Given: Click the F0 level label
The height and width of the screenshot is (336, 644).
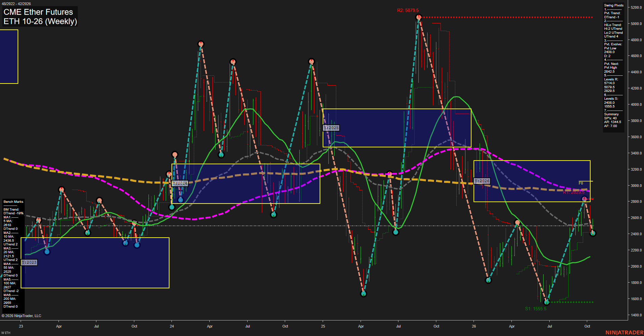Looking at the screenshot, I should click(x=581, y=183).
